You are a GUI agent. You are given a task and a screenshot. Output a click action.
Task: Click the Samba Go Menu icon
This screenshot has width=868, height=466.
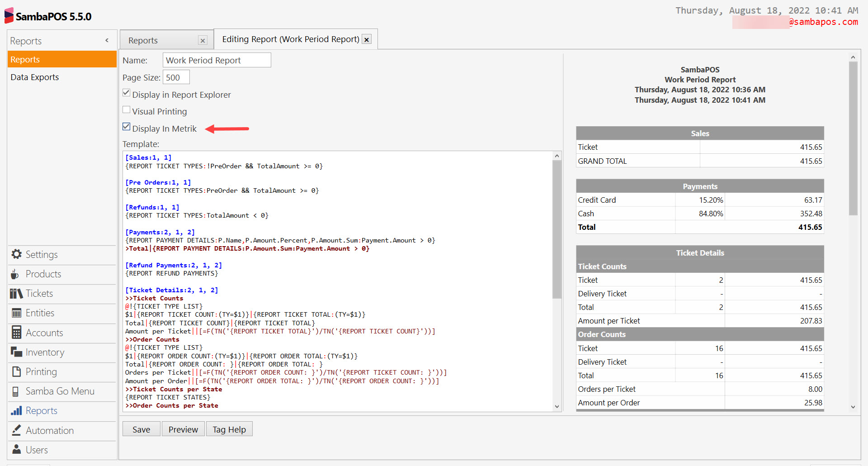[x=16, y=391]
